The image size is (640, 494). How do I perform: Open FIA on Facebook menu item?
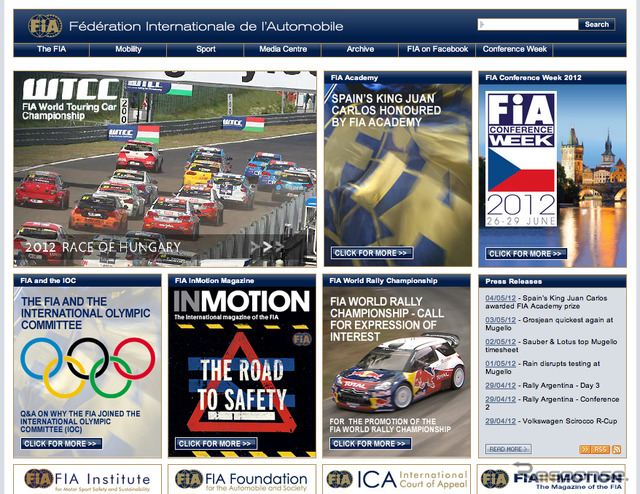437,49
